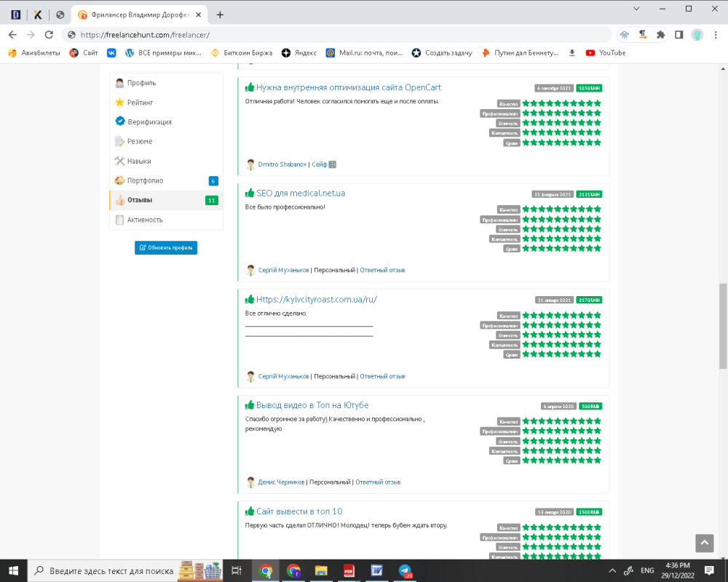Open Ответный отзыв for SEO medical.net.ua review
728x582 pixels.
pyautogui.click(x=382, y=270)
